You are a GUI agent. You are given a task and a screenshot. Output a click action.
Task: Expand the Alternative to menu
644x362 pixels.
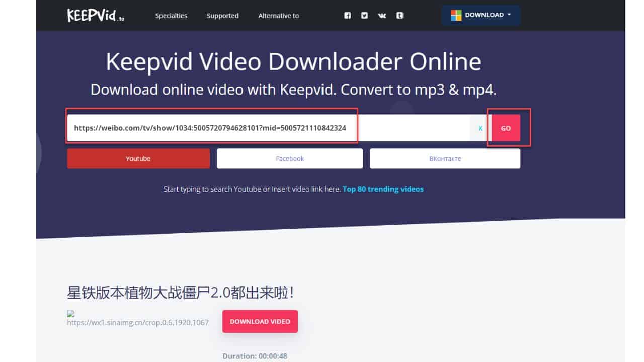[279, 16]
